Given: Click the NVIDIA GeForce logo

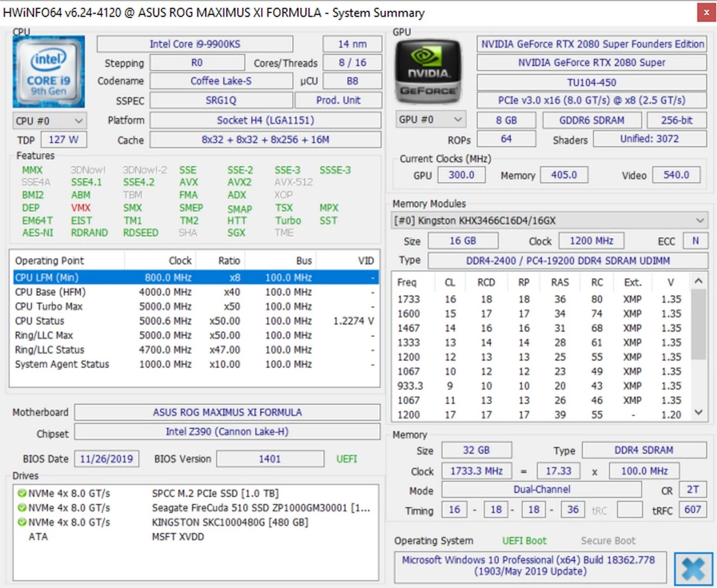Looking at the screenshot, I should (x=428, y=71).
